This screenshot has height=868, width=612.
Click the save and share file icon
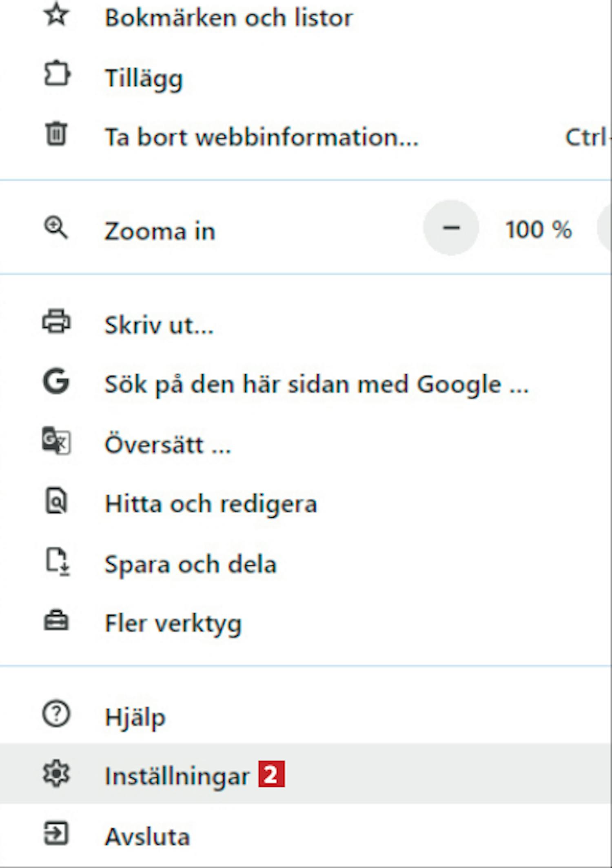click(57, 562)
